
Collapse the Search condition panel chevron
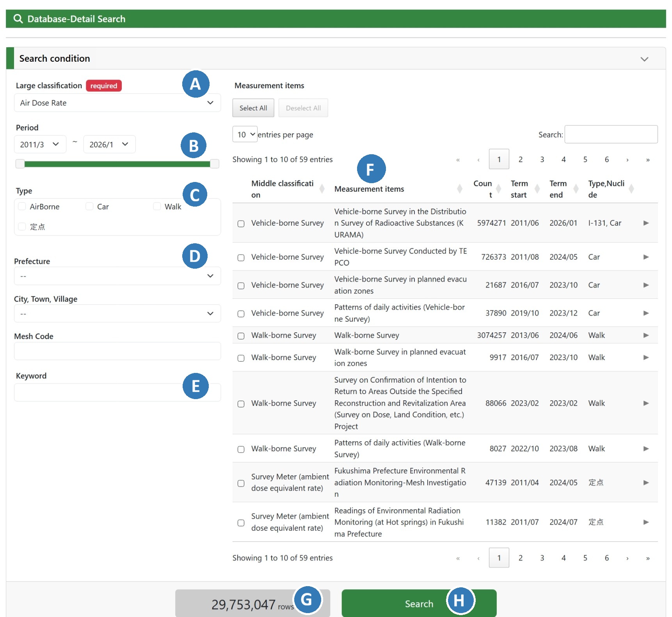click(x=644, y=59)
